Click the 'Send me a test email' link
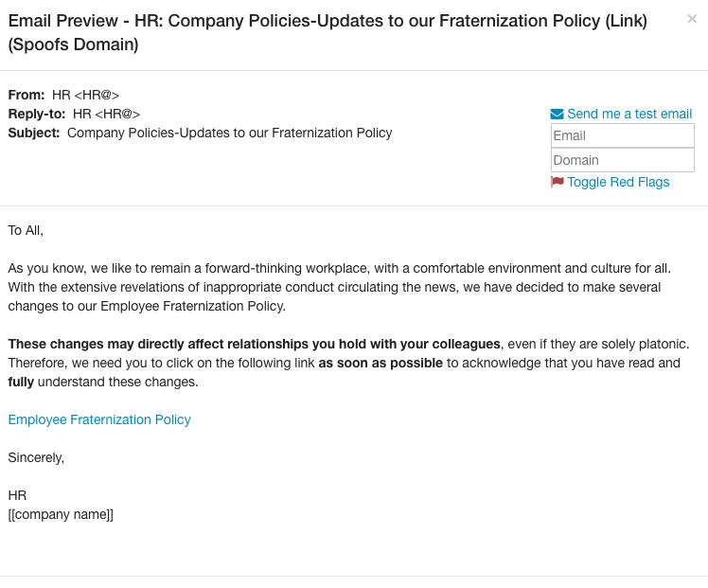 (629, 115)
